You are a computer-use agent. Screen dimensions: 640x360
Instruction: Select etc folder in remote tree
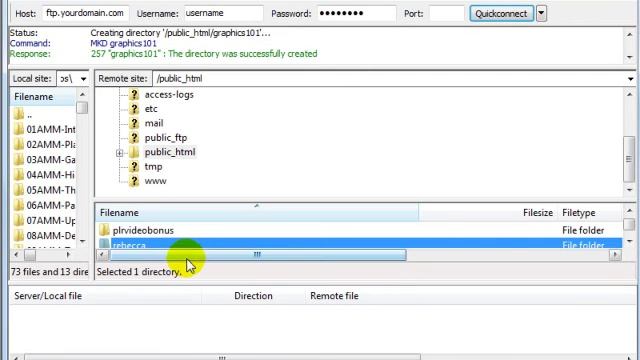(151, 109)
